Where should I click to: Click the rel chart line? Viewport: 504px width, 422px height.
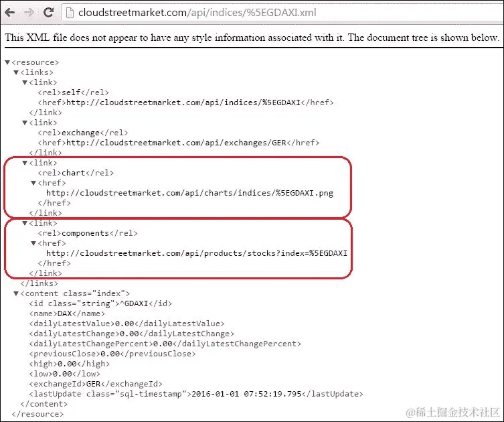coord(76,173)
